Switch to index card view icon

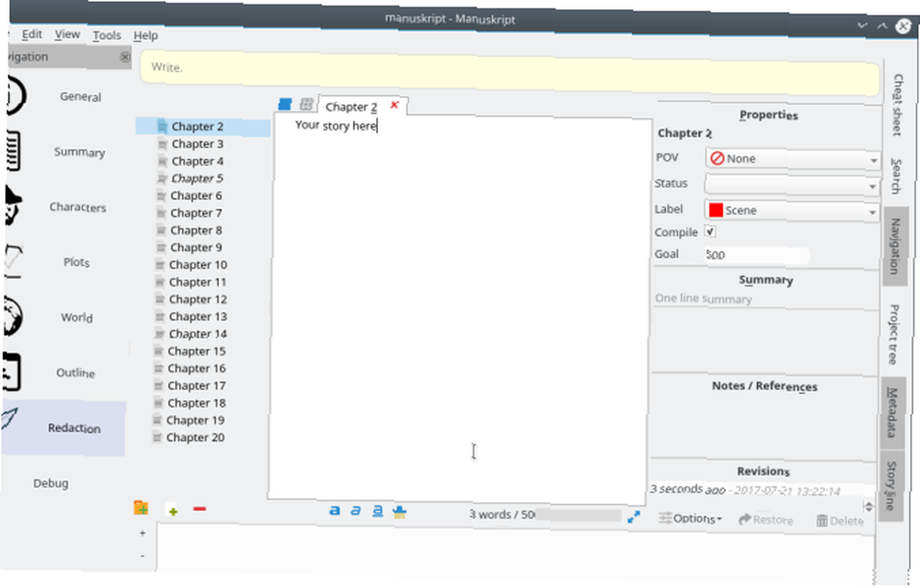pyautogui.click(x=305, y=105)
